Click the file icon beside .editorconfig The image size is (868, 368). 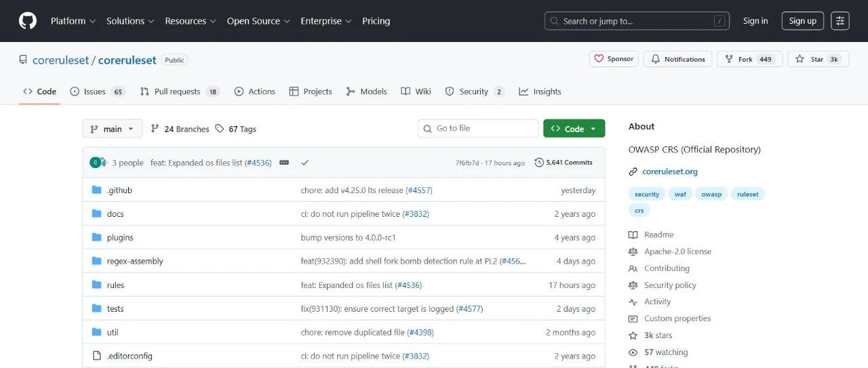[96, 356]
